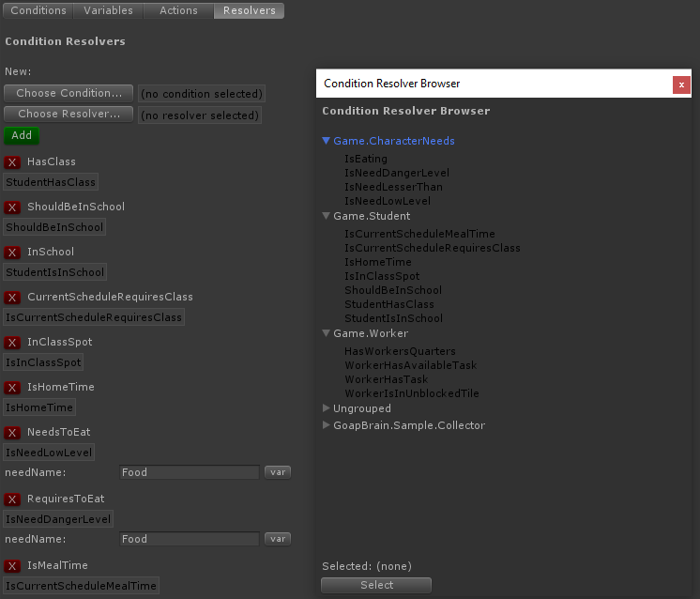Screen dimensions: 700x599
Task: Open the Variables tab
Action: (108, 10)
